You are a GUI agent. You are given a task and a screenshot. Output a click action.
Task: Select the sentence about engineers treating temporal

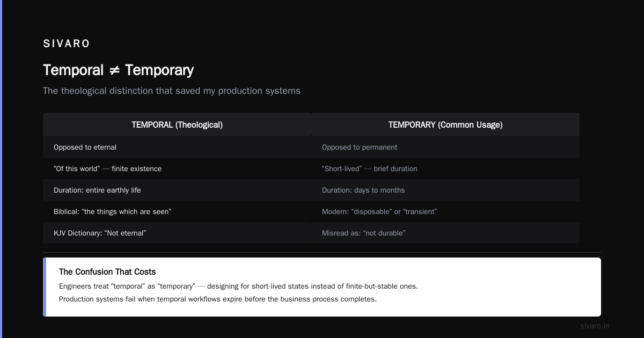(x=238, y=286)
